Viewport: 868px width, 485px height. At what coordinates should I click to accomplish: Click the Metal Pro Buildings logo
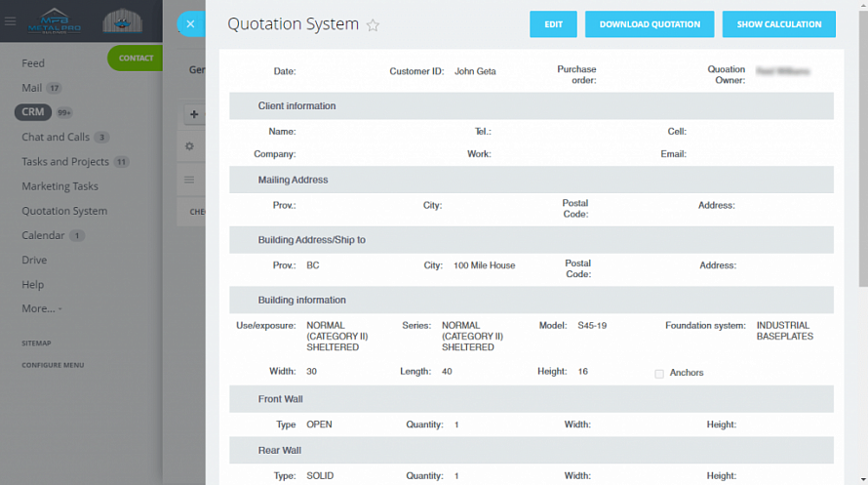[58, 21]
